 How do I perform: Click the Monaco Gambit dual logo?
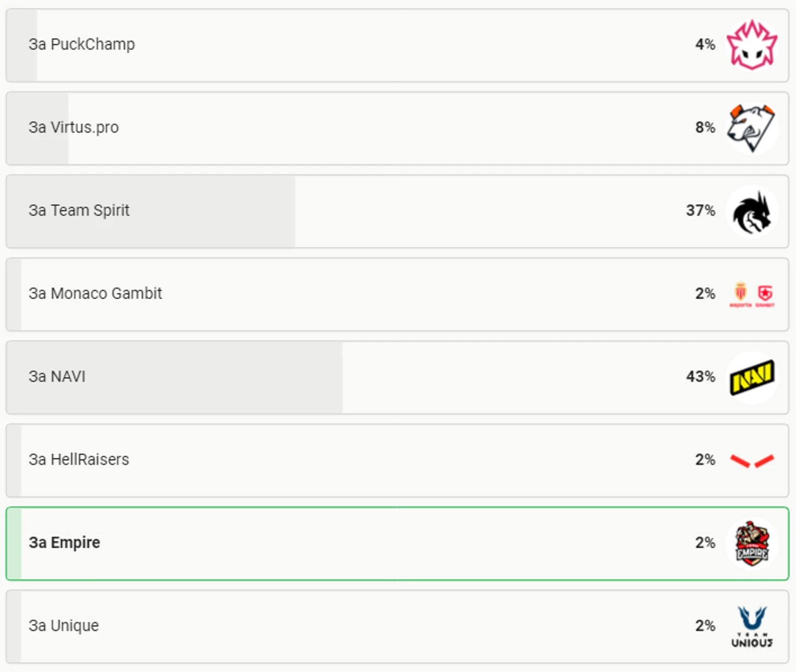[x=752, y=294]
